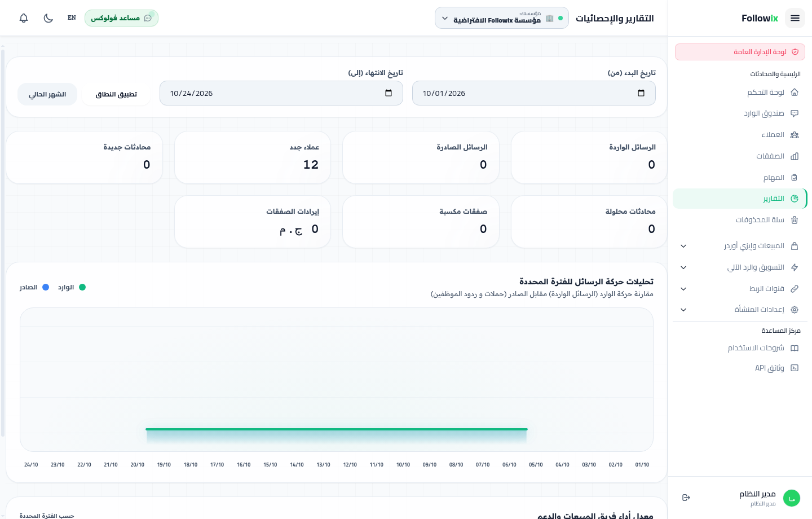Click pie chart icon next to التقارير
This screenshot has width=812, height=519.
click(x=795, y=199)
